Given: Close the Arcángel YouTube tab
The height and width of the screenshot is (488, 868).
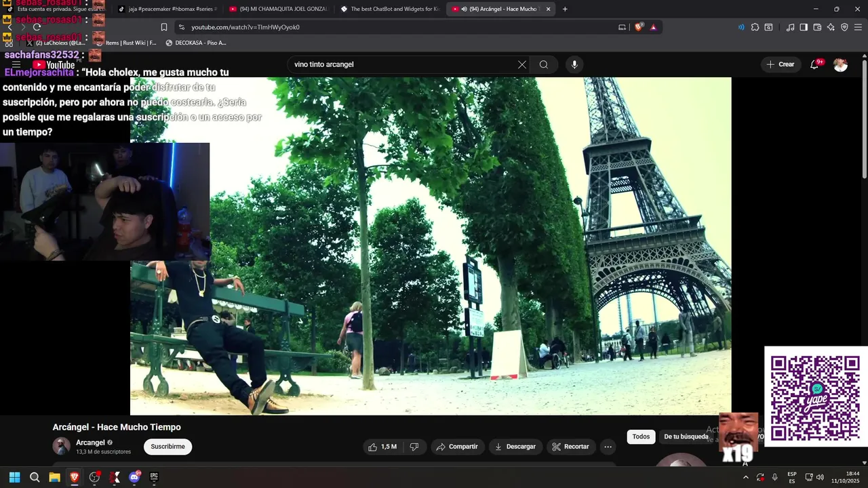Looking at the screenshot, I should (548, 9).
